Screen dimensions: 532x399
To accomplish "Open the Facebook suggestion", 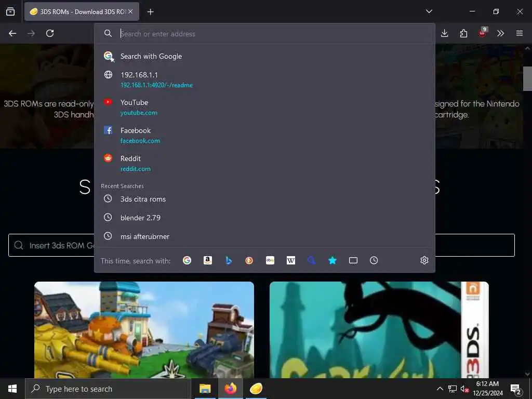I will 264,136.
